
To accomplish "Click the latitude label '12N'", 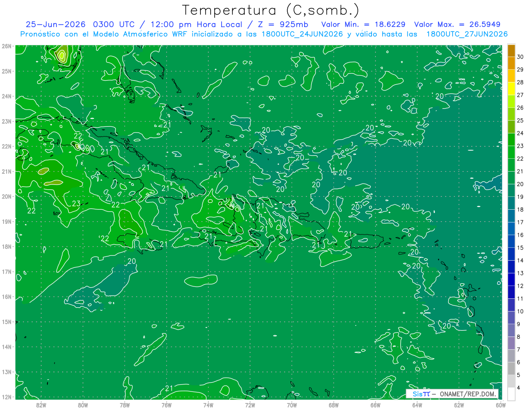I will point(7,397).
